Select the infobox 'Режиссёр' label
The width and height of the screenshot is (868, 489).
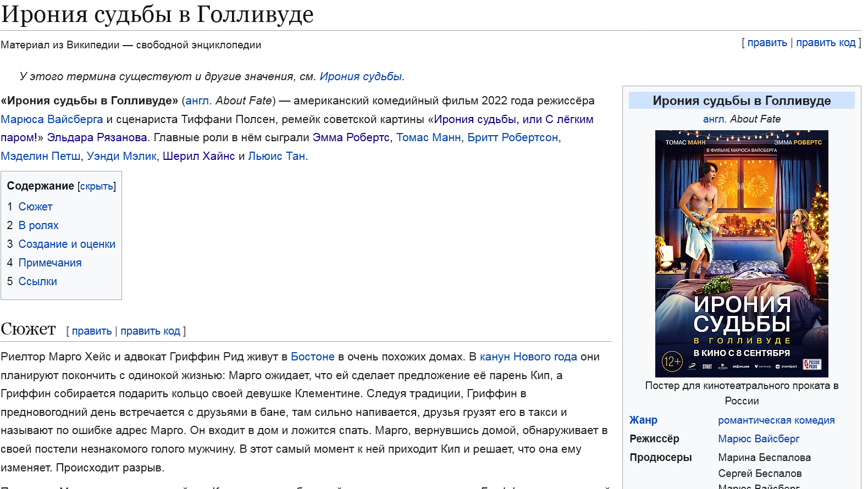[654, 439]
